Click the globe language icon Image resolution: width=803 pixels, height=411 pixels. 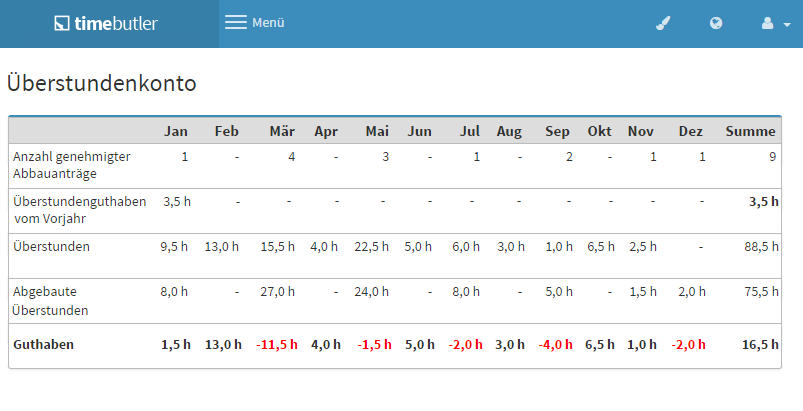click(716, 23)
